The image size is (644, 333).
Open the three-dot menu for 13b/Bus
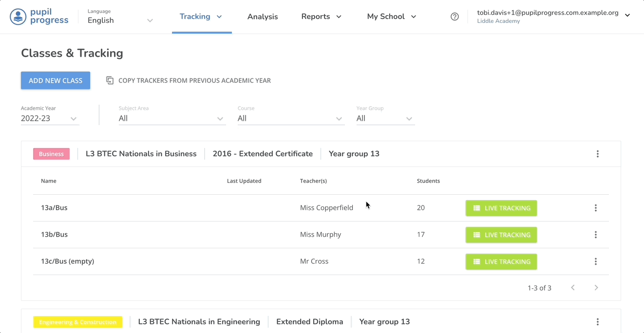(595, 235)
